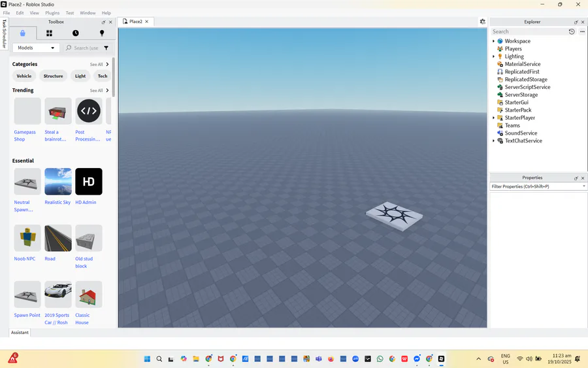The height and width of the screenshot is (368, 588).
Task: Select ReplicatedStorage in Explorer
Action: point(526,80)
